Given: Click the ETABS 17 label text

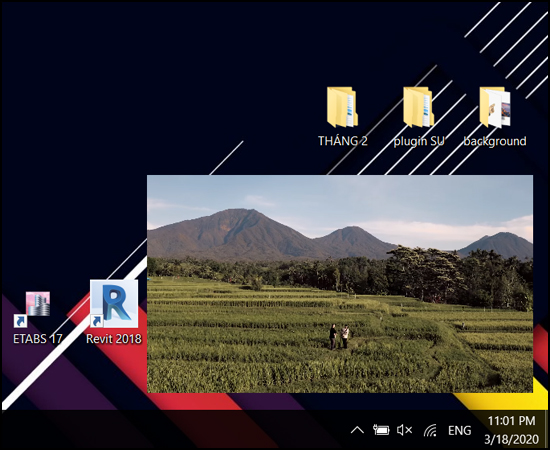Looking at the screenshot, I should [x=38, y=339].
